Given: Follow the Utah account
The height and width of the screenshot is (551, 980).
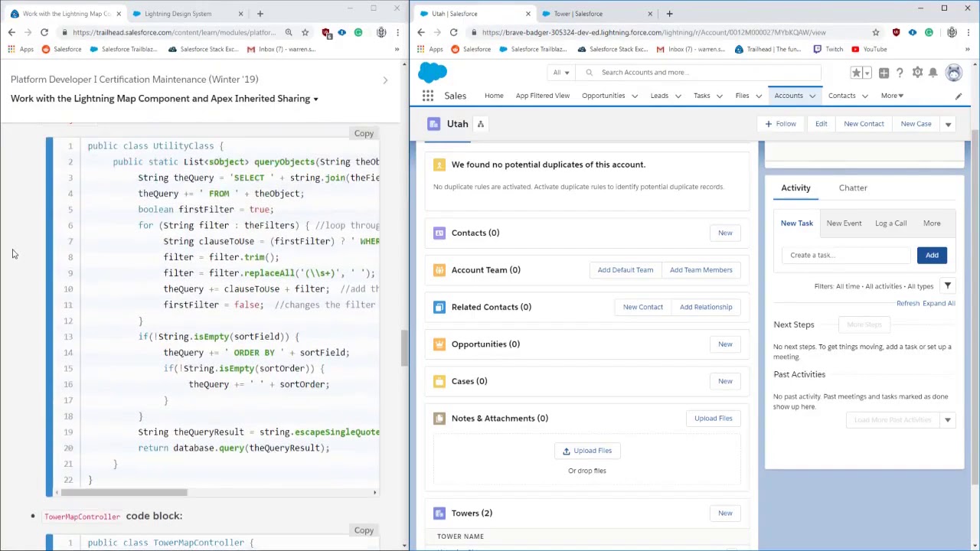Looking at the screenshot, I should pos(780,124).
